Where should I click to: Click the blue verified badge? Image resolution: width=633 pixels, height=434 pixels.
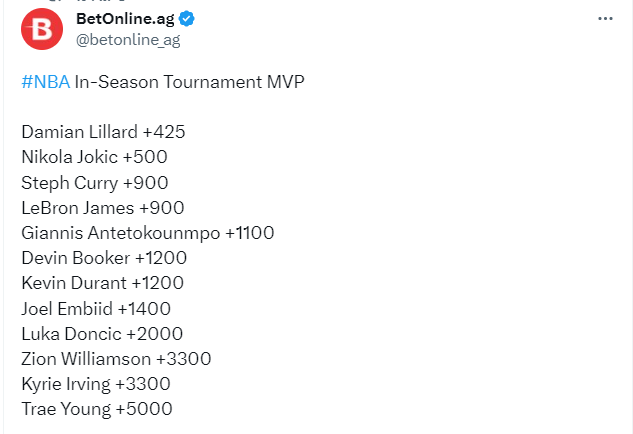click(187, 19)
